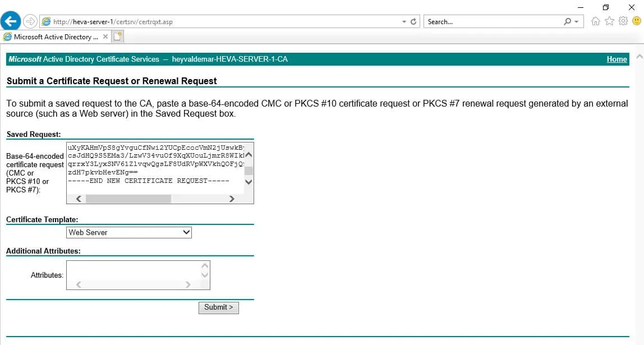
Task: Click the smiley feedback icon
Action: (637, 21)
